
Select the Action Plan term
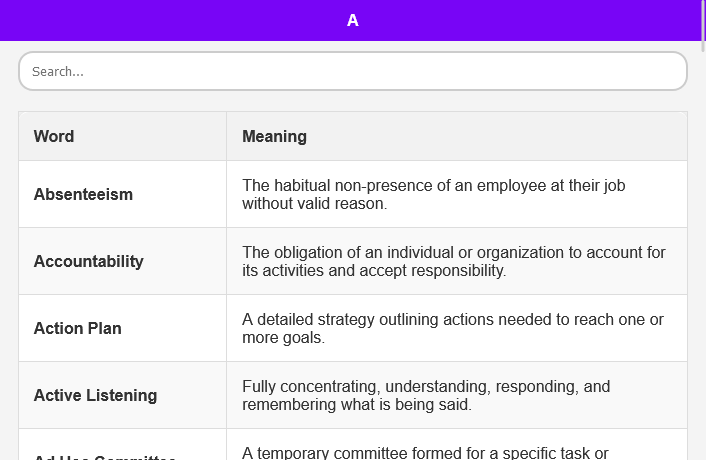pos(77,329)
